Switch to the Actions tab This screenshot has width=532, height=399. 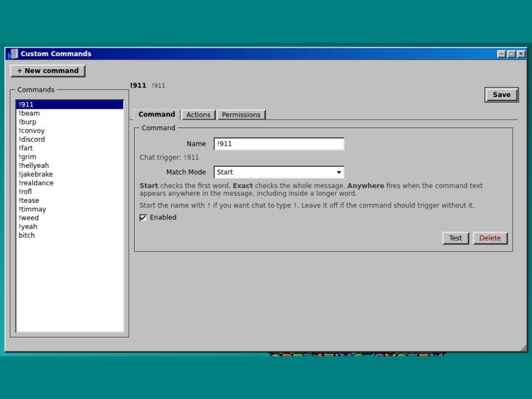click(198, 115)
